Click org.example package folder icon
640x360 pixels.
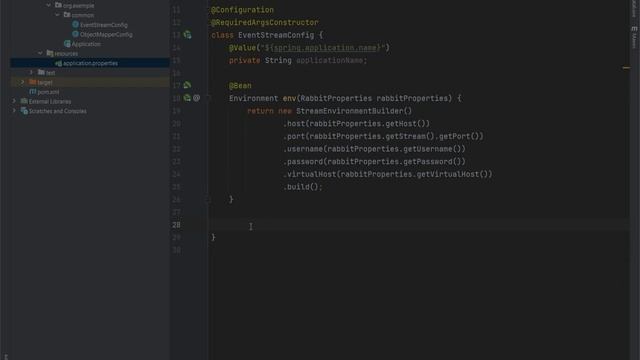coord(58,5)
